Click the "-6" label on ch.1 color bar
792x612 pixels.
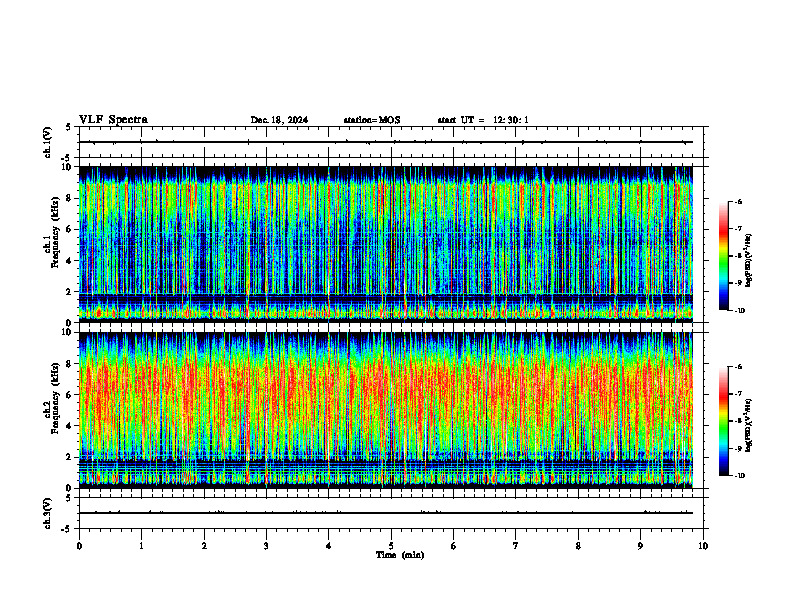click(x=738, y=201)
